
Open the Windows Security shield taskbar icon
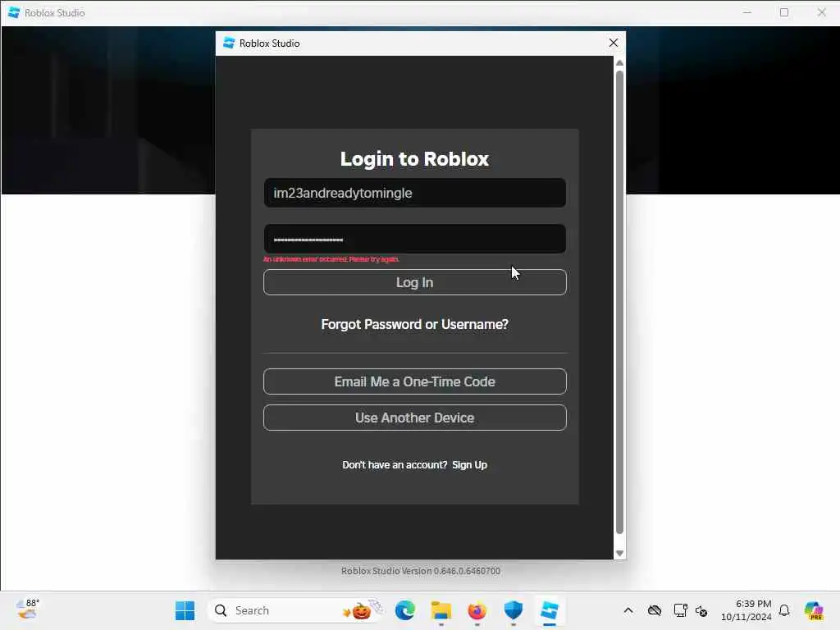pos(514,610)
